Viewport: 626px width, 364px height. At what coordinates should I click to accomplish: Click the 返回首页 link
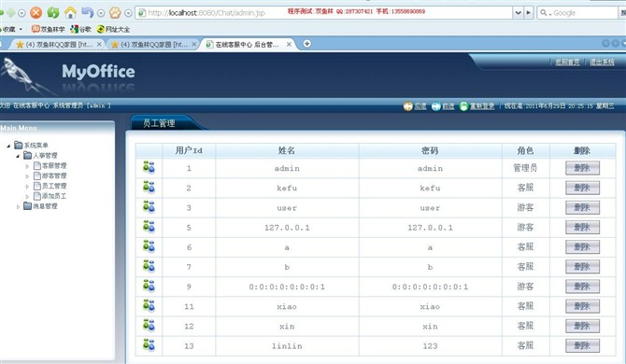pyautogui.click(x=567, y=62)
